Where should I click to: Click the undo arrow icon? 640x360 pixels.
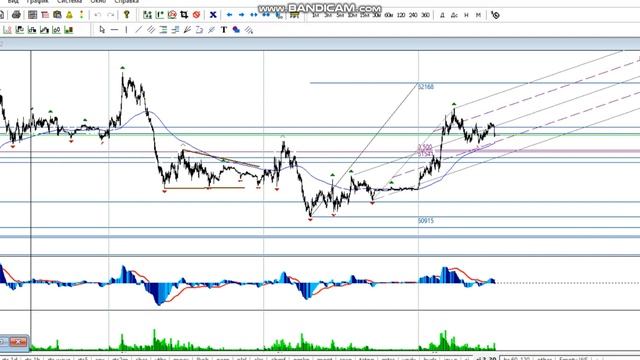tap(98, 15)
